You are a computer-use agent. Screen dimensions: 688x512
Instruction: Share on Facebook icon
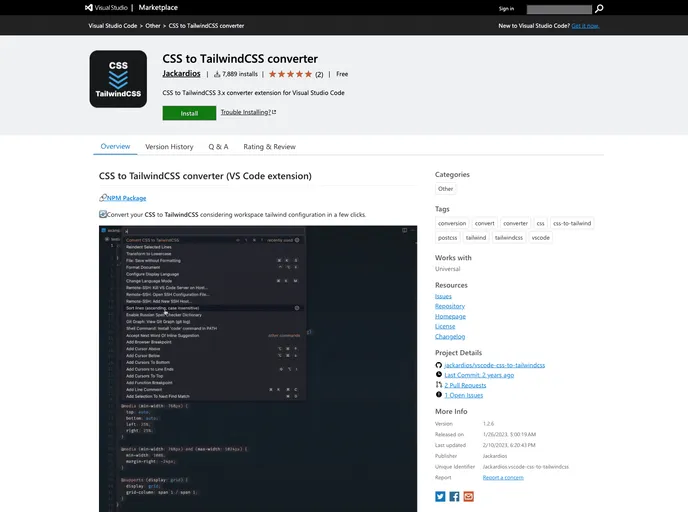pos(454,496)
